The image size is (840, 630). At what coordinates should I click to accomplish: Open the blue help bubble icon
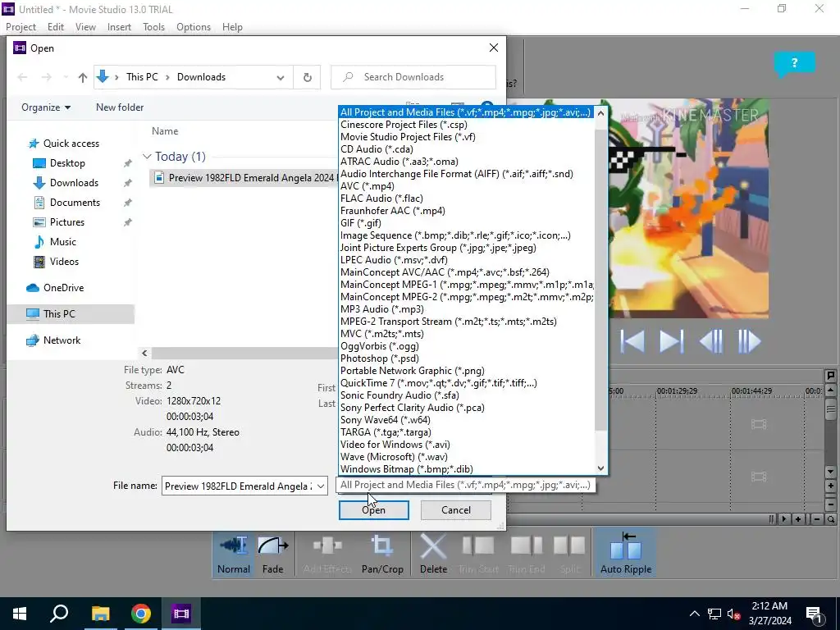coord(794,64)
